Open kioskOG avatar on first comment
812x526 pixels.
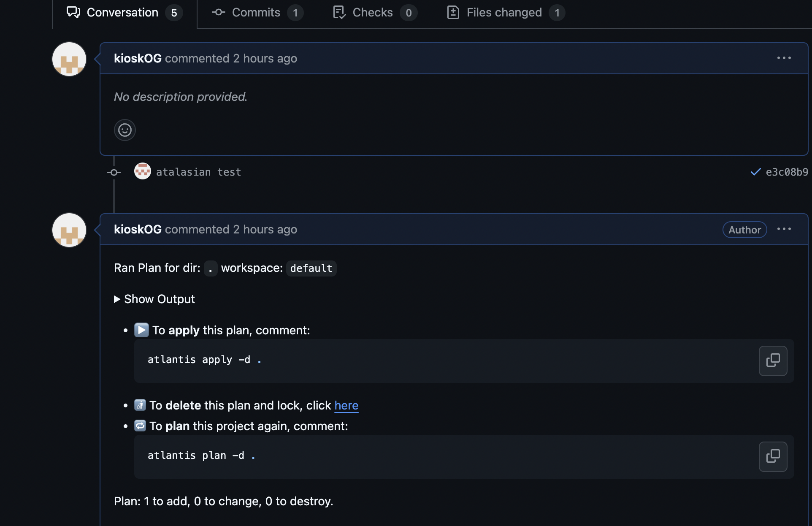pos(69,59)
